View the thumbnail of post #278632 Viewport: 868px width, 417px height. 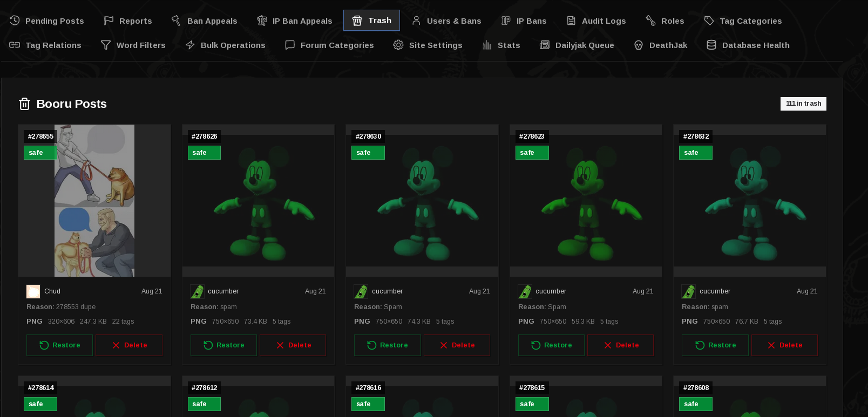(x=750, y=201)
